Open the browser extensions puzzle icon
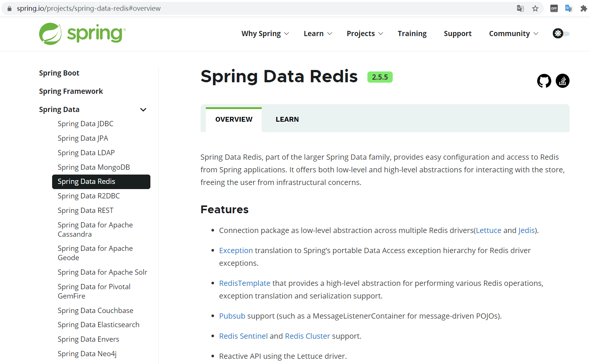The width and height of the screenshot is (590, 364). [583, 8]
